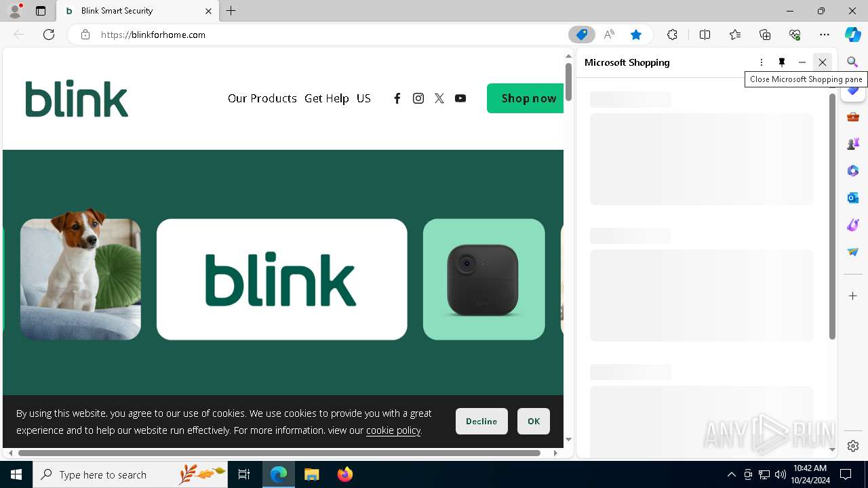
Task: Open Favorites list icon in toolbar
Action: point(735,35)
